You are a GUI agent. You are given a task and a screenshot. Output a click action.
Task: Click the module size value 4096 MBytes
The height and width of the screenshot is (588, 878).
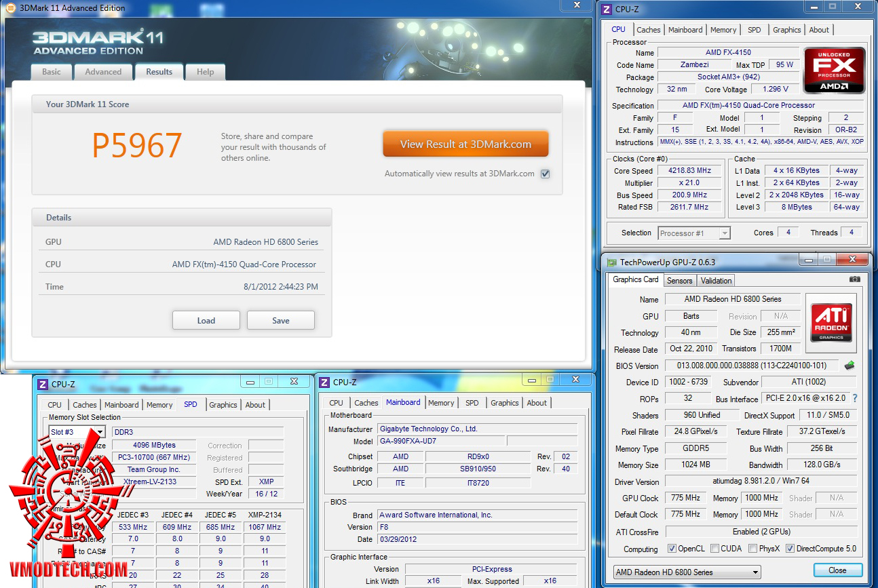tap(154, 446)
